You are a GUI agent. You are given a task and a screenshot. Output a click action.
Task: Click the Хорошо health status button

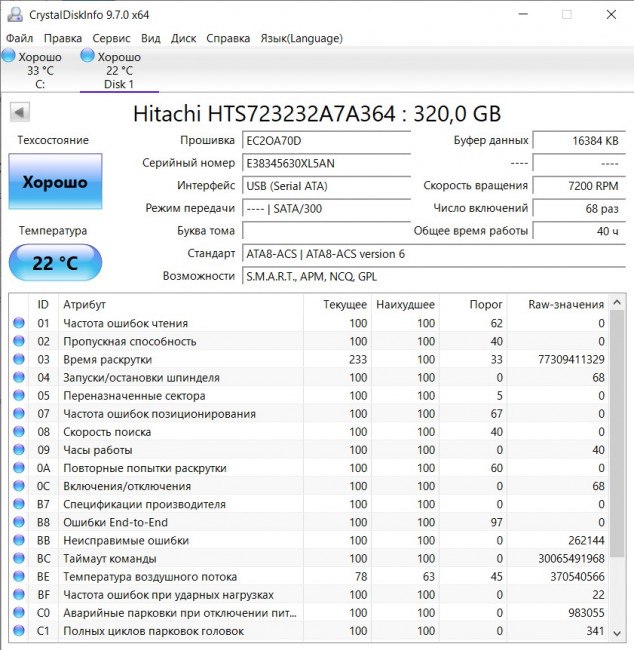tap(55, 182)
